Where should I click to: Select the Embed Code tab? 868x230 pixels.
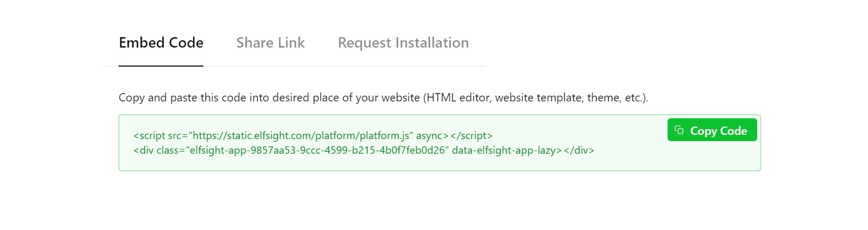pyautogui.click(x=161, y=43)
